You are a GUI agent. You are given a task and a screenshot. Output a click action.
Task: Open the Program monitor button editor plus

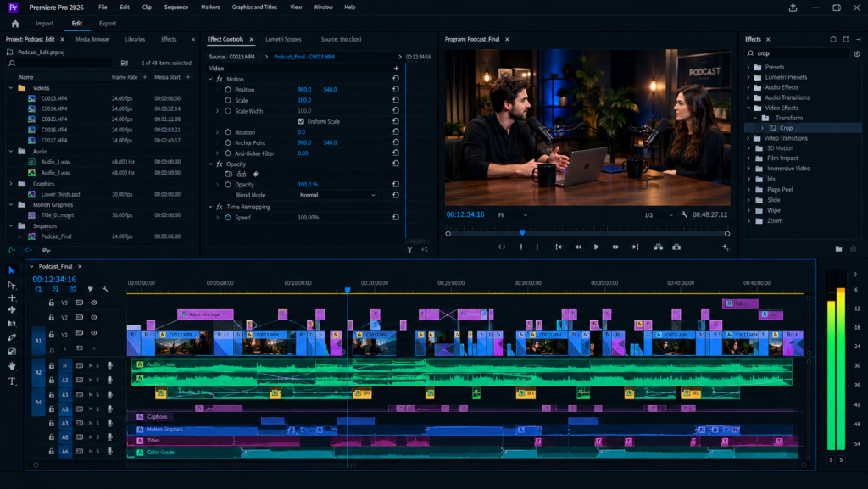coord(726,247)
